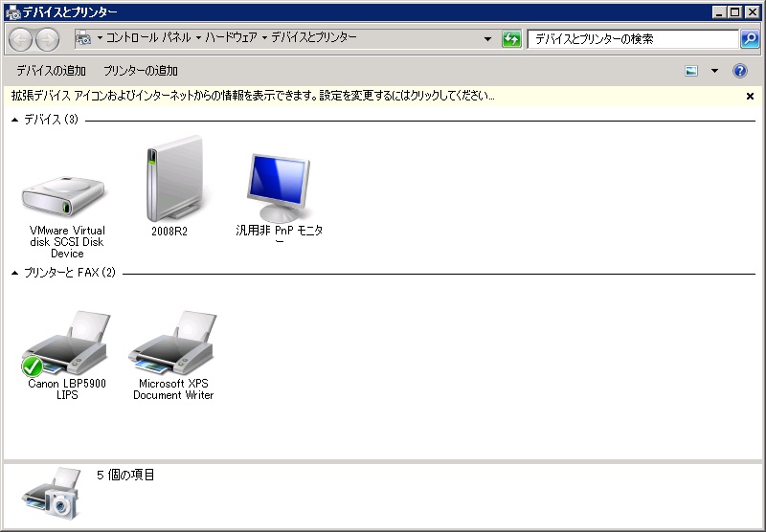The height and width of the screenshot is (532, 766).
Task: Select the 汎用非 PnP モニター monitor icon
Action: pos(279,187)
